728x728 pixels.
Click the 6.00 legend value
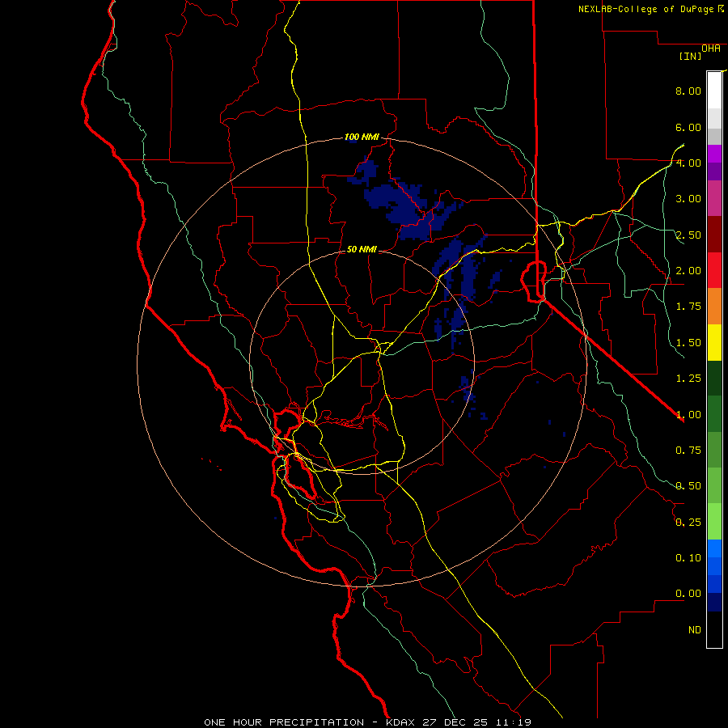pos(688,127)
